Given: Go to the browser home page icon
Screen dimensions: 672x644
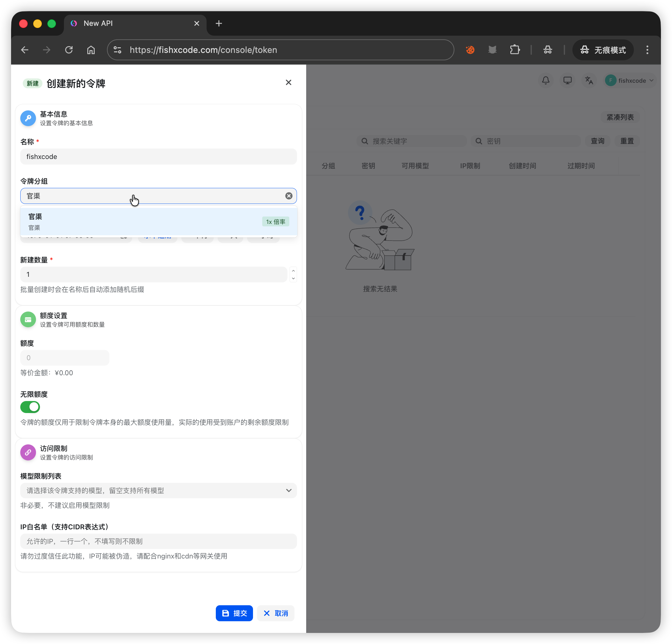Looking at the screenshot, I should pyautogui.click(x=91, y=50).
